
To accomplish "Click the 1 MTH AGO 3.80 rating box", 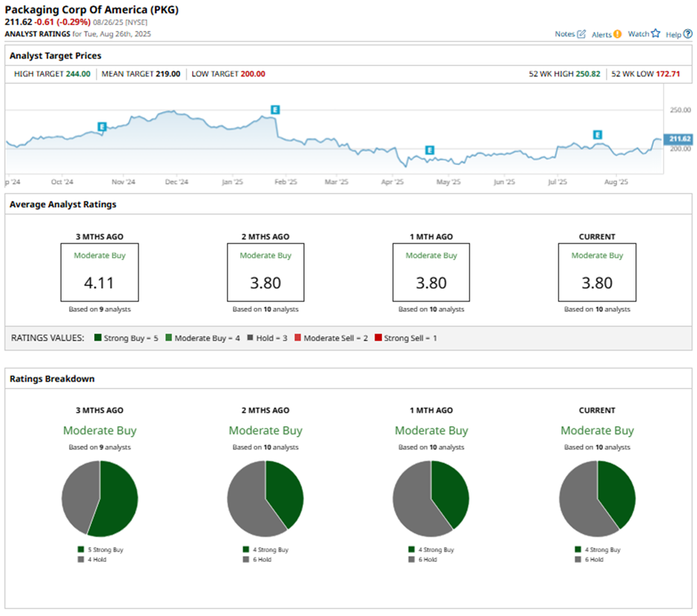I will [x=432, y=272].
